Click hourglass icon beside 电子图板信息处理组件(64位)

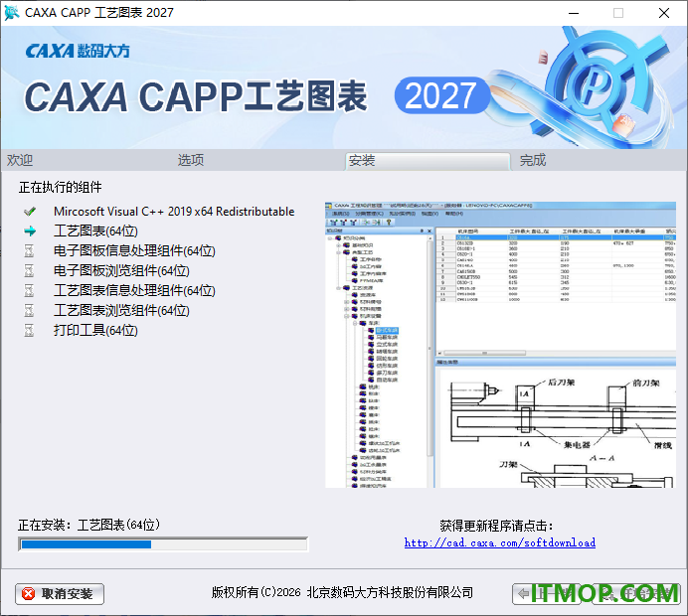pyautogui.click(x=29, y=250)
